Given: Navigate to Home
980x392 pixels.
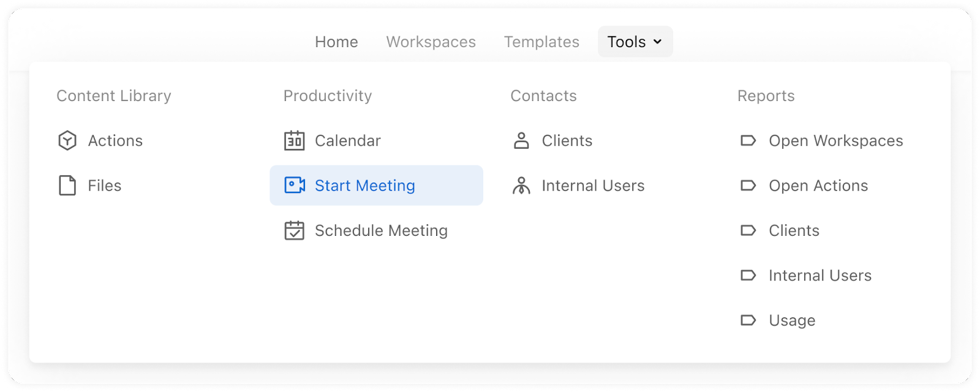Looking at the screenshot, I should (x=336, y=42).
